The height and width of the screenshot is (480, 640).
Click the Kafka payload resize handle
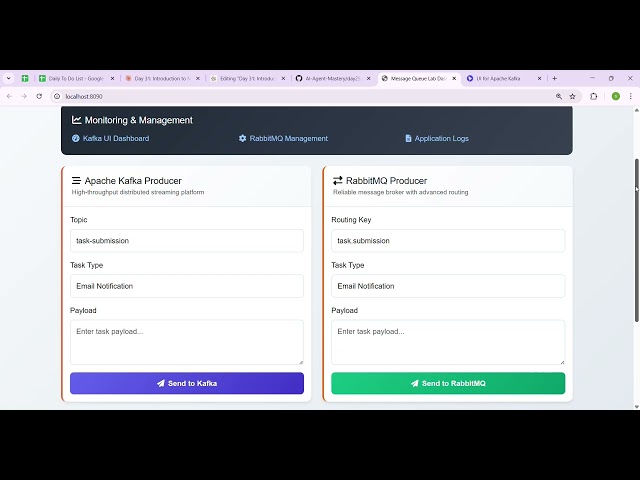point(301,362)
